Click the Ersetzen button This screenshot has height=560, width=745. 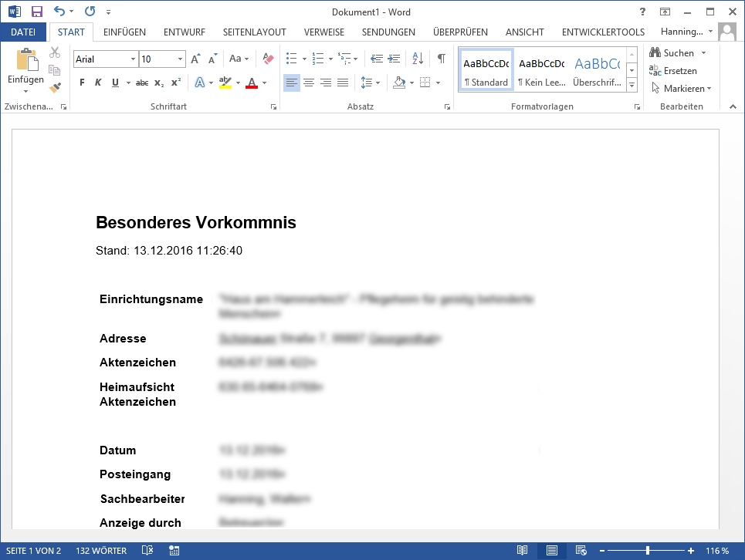tap(673, 71)
